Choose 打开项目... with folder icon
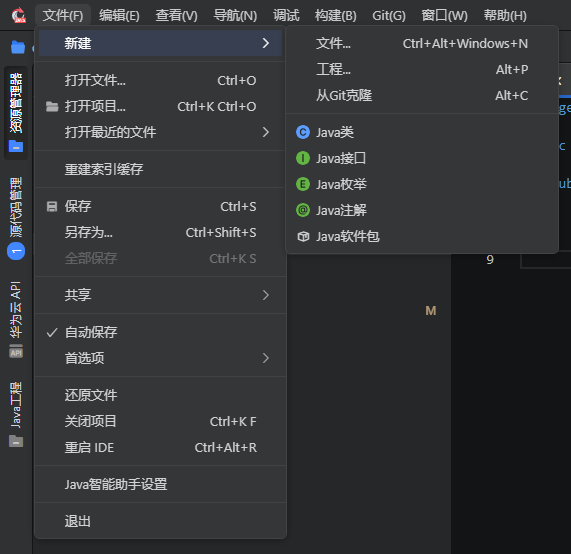Viewport: 571px width, 554px height. [x=161, y=106]
